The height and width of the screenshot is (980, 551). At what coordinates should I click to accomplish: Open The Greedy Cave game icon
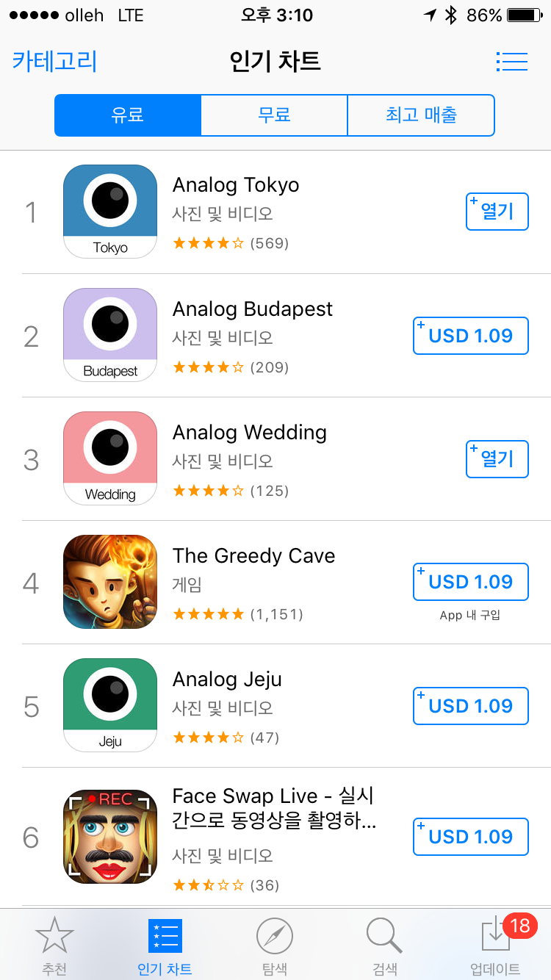(x=110, y=582)
